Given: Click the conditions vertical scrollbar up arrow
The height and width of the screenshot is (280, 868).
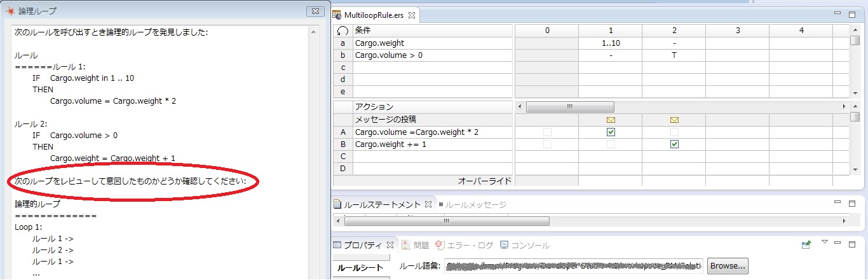Looking at the screenshot, I should click(x=855, y=31).
